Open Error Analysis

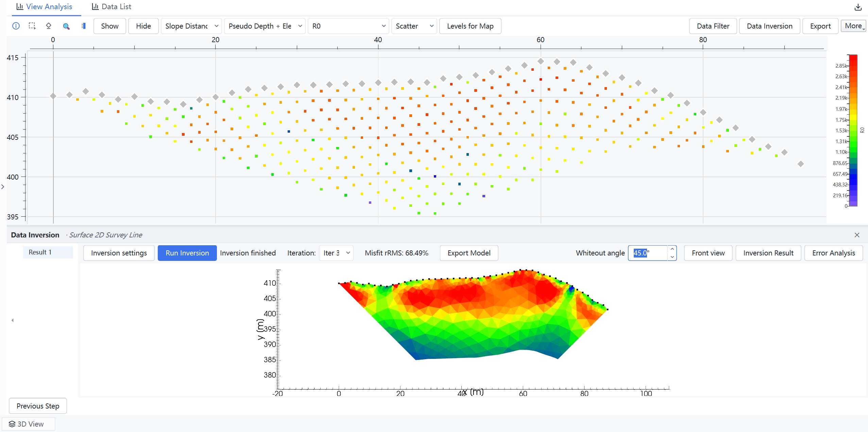pyautogui.click(x=833, y=253)
